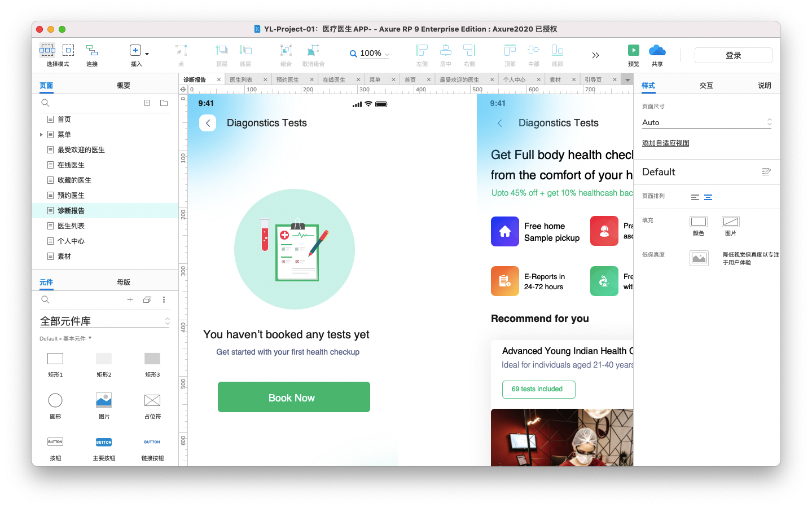Search pages with magnifier icon
This screenshot has height=508, width=812.
click(46, 103)
